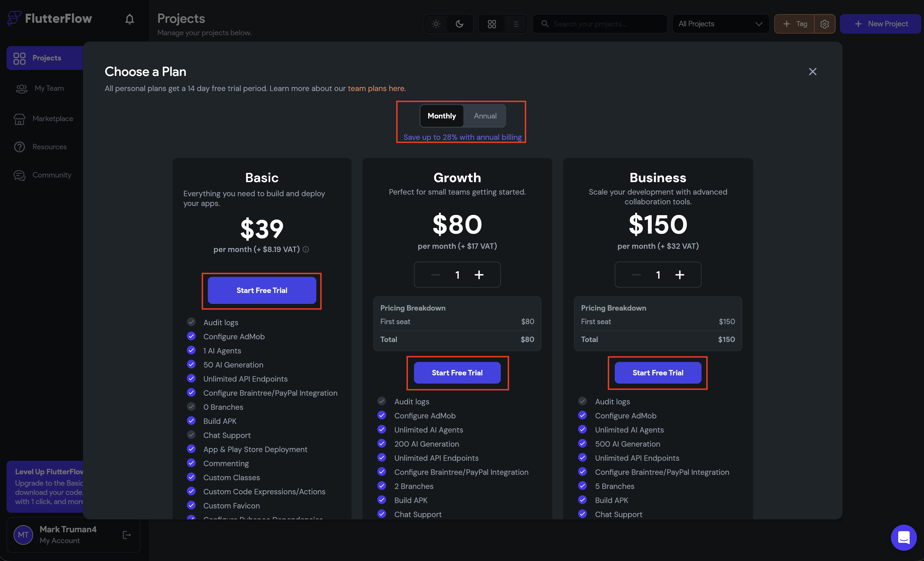Open Marketplace in the sidebar
The height and width of the screenshot is (561, 924).
pos(53,118)
